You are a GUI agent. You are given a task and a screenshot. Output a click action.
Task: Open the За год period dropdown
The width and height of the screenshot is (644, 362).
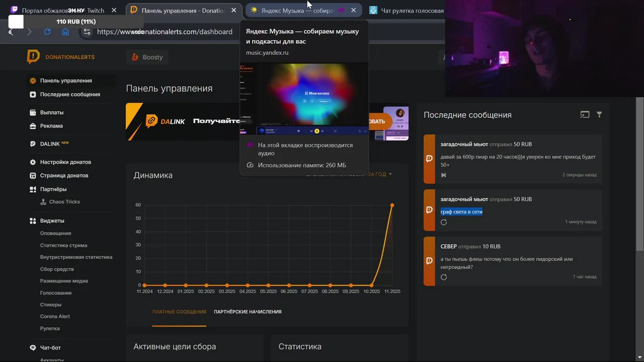[x=380, y=174]
